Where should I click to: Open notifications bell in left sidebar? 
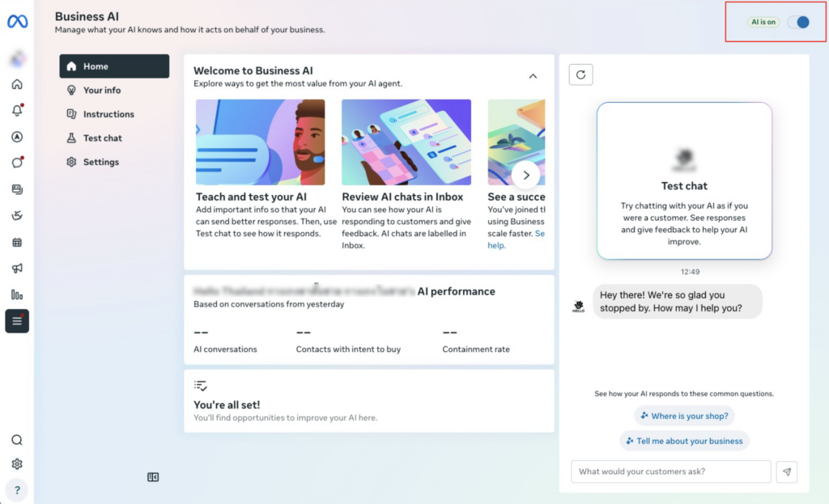pyautogui.click(x=17, y=111)
